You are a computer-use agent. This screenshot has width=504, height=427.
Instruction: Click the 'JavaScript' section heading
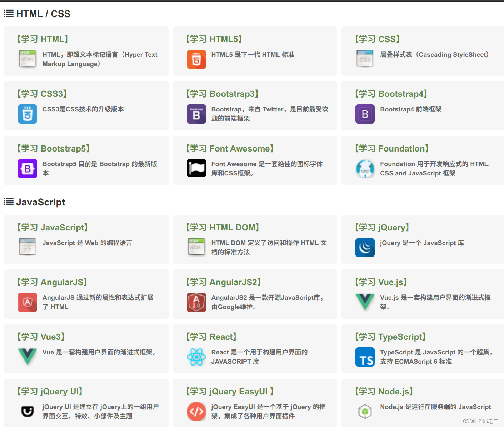(x=40, y=202)
